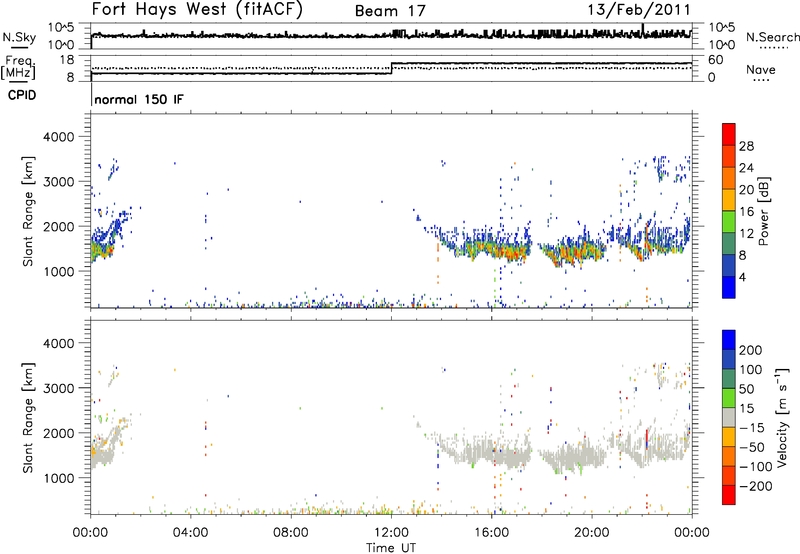The width and height of the screenshot is (800, 554).
Task: Click the 'Velocity [m s-1]' colorbar label
Action: pos(782,417)
